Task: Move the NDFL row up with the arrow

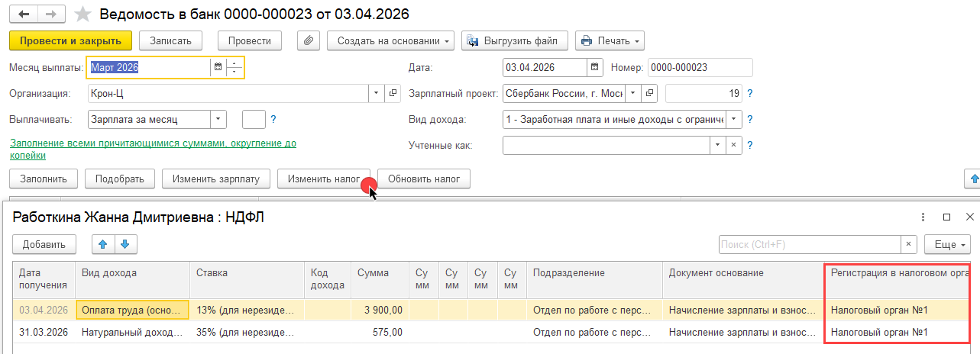Action: pos(103,244)
